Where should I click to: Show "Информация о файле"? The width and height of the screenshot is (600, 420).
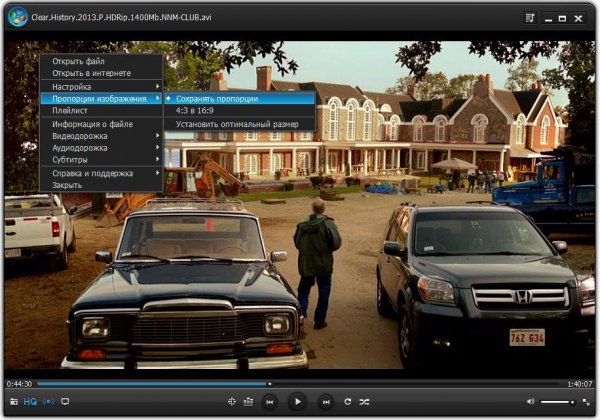[101, 124]
